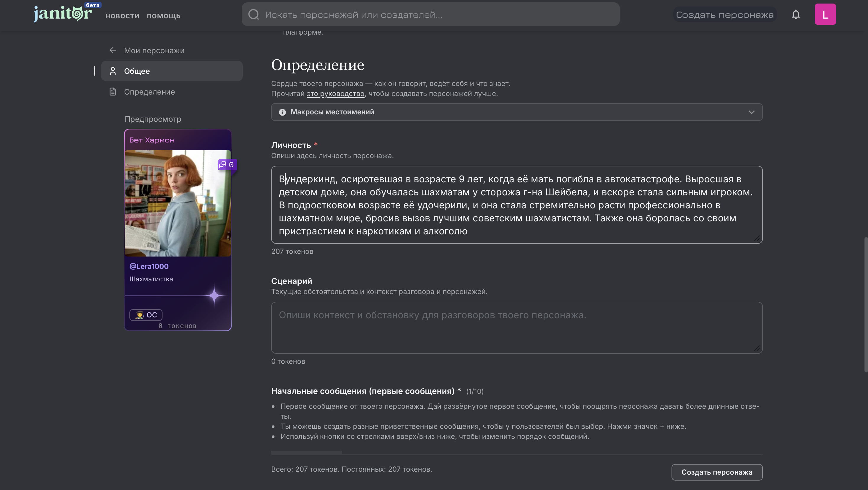
Task: Open the помощь menu
Action: coord(163,15)
